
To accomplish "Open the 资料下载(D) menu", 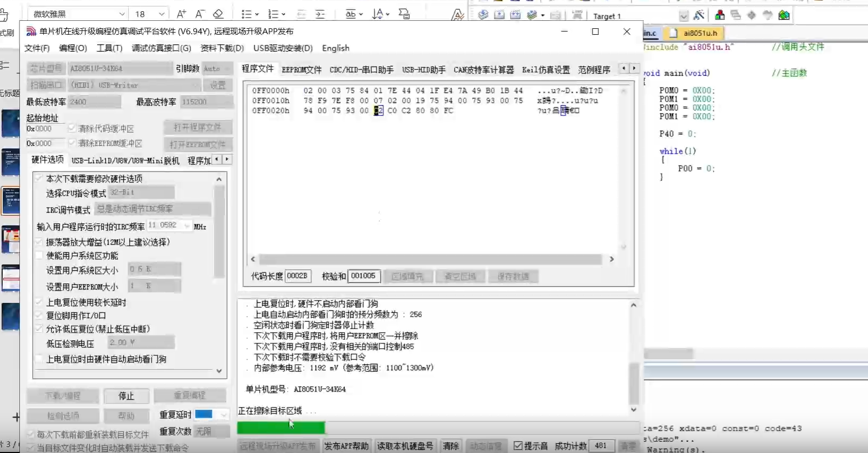I will pos(222,48).
